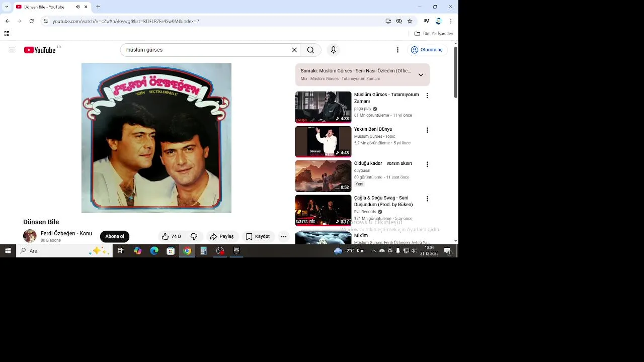This screenshot has height=362, width=644.
Task: Open the Windows Start menu
Action: pyautogui.click(x=8, y=251)
